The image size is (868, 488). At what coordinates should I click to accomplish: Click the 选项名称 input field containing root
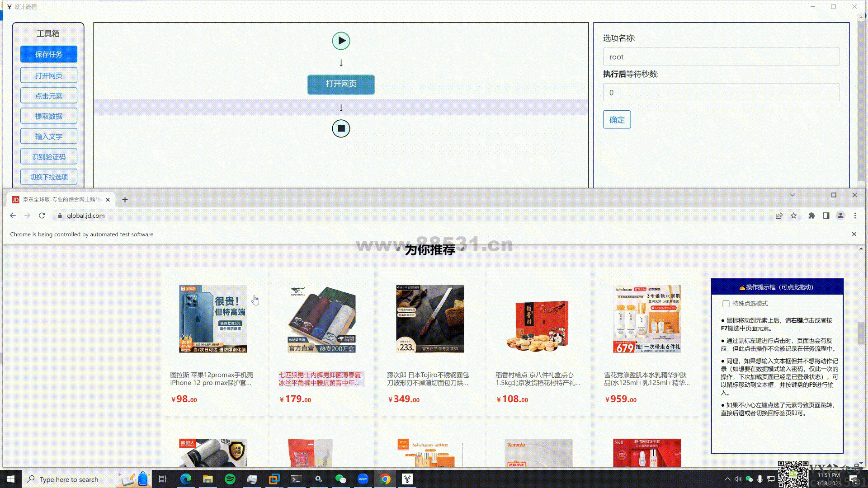pos(721,56)
